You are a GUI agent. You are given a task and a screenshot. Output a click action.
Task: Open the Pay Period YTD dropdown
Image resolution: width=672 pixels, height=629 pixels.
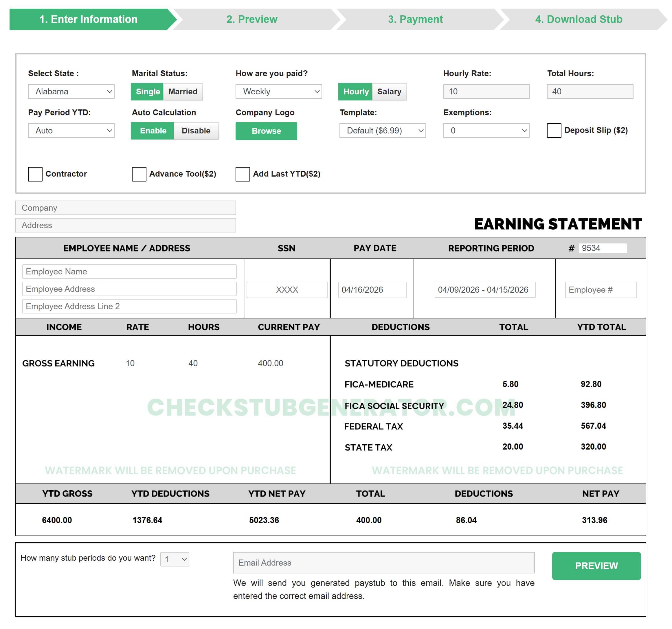[x=71, y=131]
